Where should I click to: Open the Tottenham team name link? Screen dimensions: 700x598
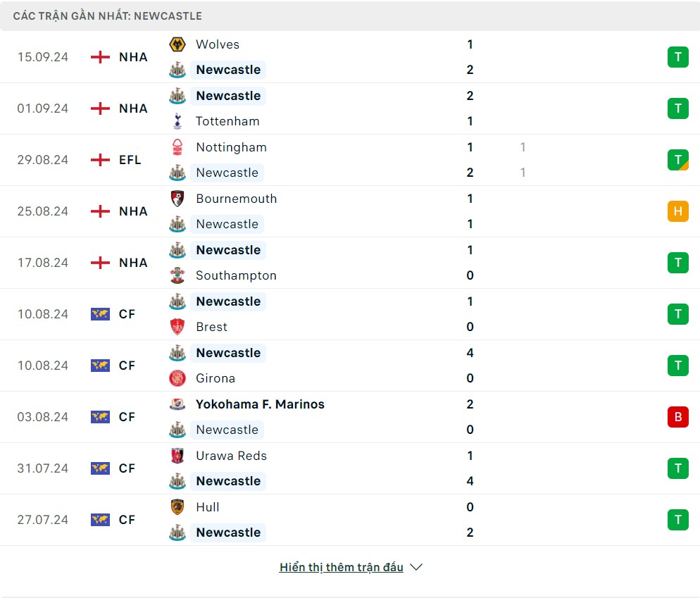point(227,121)
